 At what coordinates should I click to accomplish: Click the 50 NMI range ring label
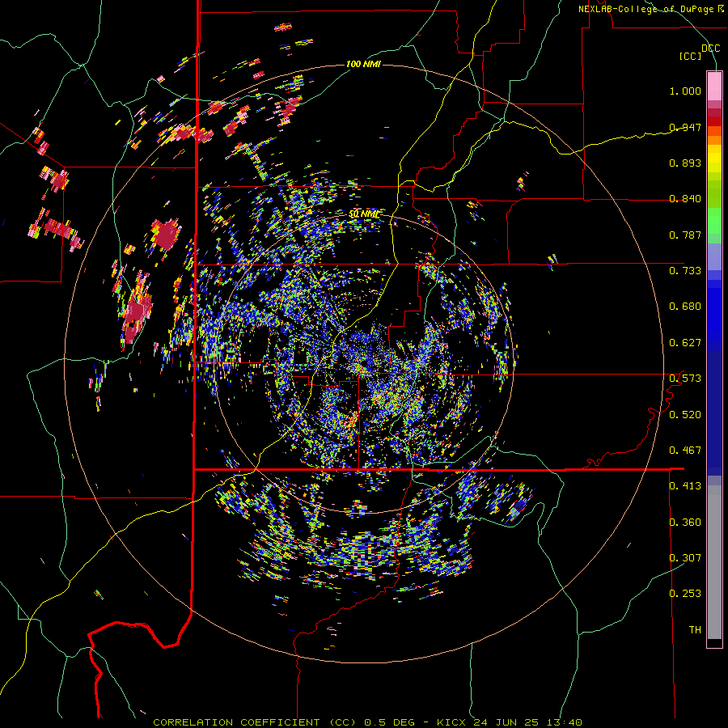[364, 214]
